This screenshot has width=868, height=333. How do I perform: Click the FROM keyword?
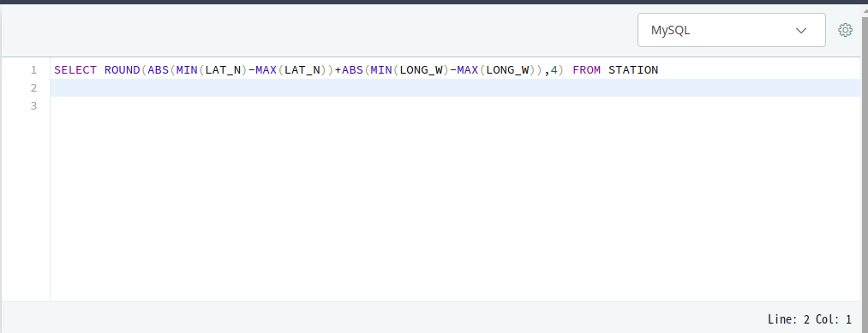coord(587,70)
